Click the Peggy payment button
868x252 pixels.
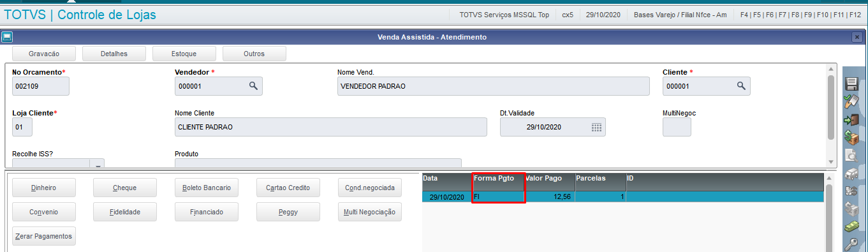coord(288,212)
